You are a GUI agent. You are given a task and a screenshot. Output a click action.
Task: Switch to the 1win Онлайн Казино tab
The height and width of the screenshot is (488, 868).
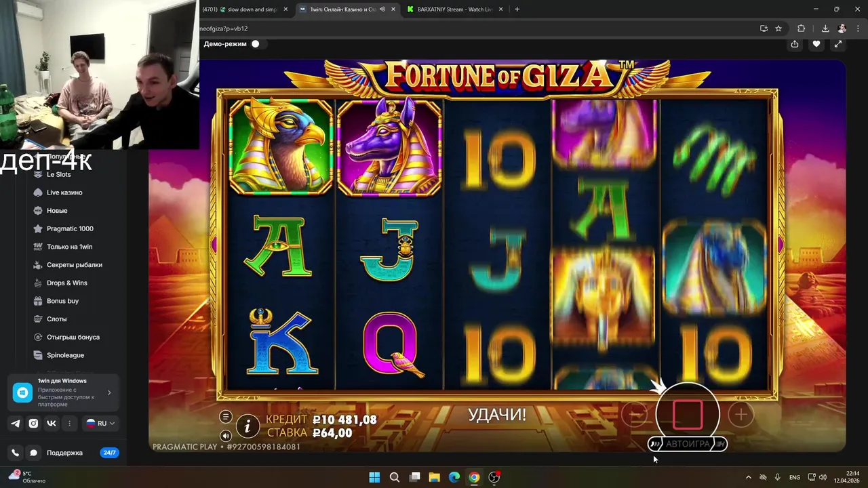point(342,9)
